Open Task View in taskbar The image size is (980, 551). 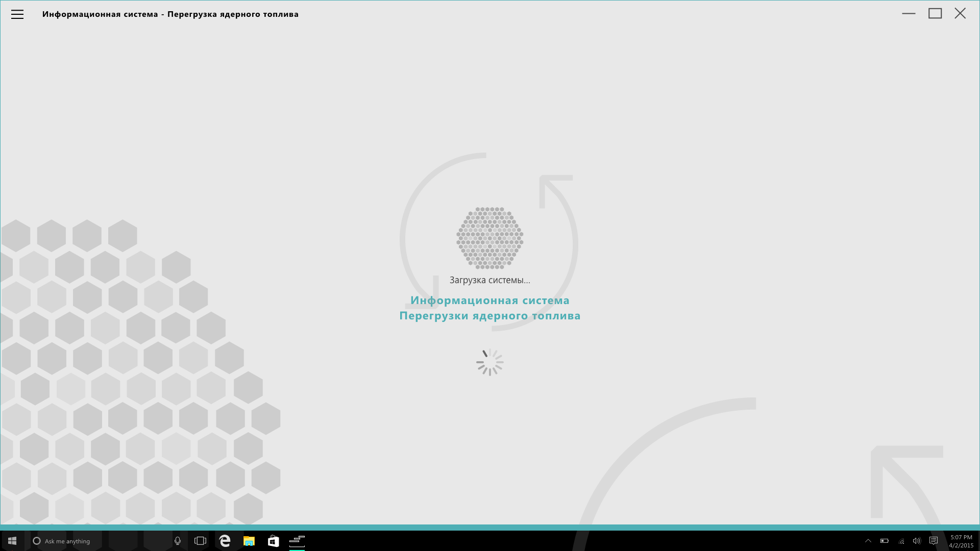pyautogui.click(x=200, y=541)
